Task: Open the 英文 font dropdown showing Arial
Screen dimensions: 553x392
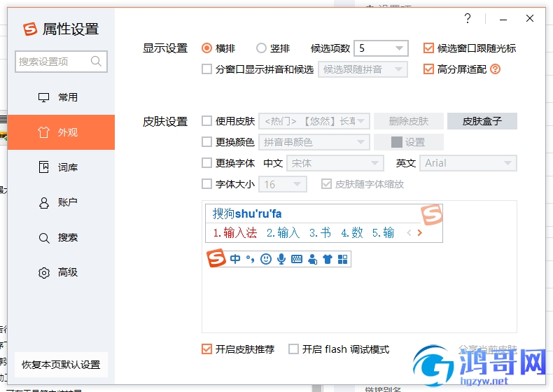Action: [468, 163]
